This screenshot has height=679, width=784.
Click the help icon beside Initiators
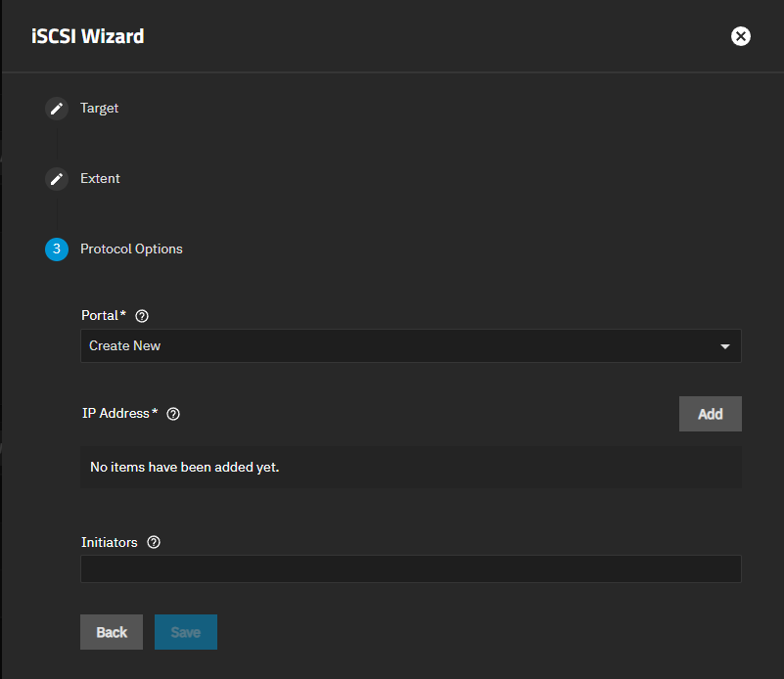click(153, 542)
